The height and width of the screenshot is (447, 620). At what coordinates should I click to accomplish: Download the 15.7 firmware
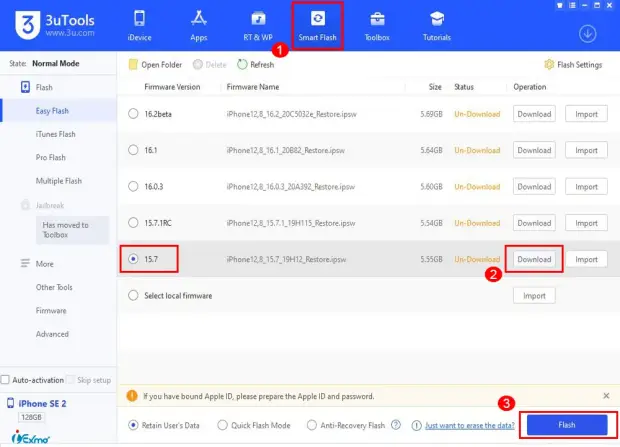534,259
